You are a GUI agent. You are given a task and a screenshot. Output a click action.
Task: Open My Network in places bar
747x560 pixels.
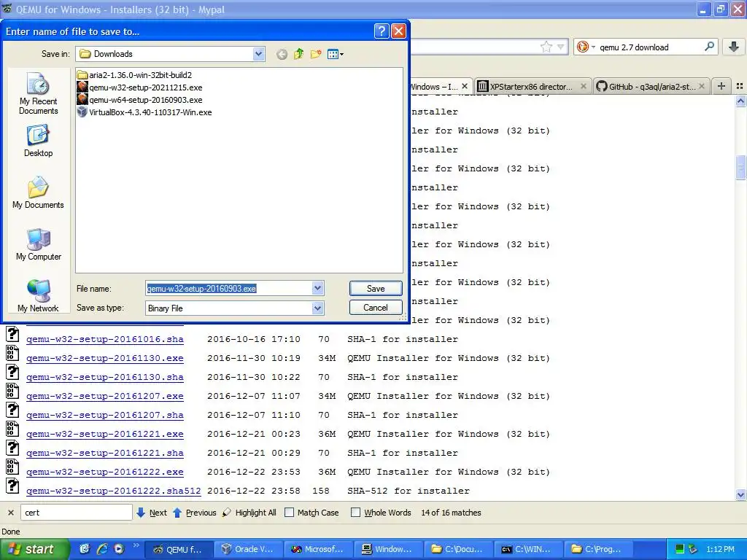coord(38,296)
